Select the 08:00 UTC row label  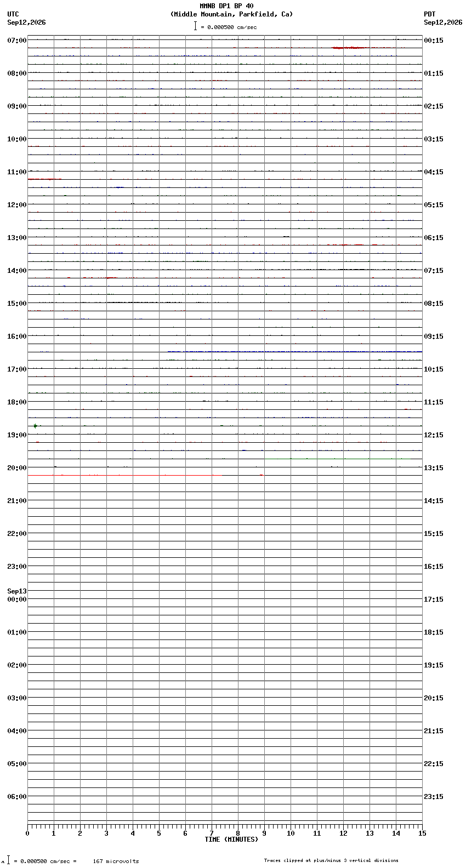17,73
